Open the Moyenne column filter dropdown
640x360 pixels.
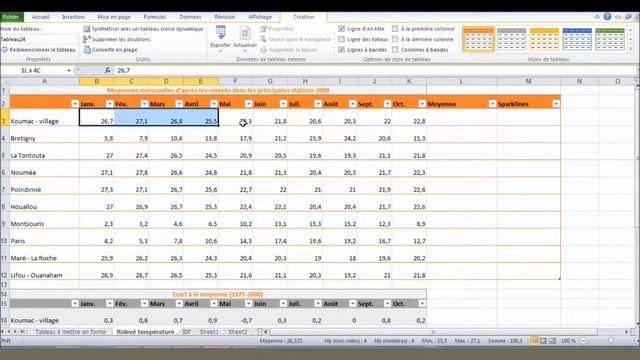click(492, 104)
